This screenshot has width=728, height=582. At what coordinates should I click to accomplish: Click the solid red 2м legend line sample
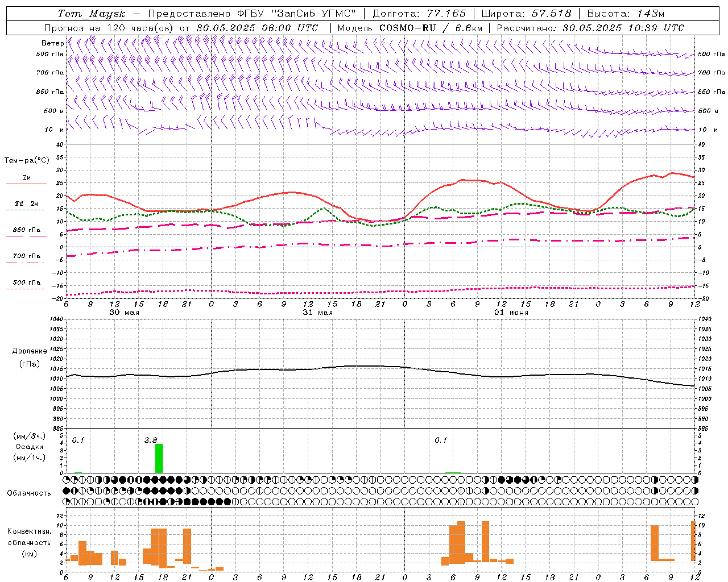[26, 184]
